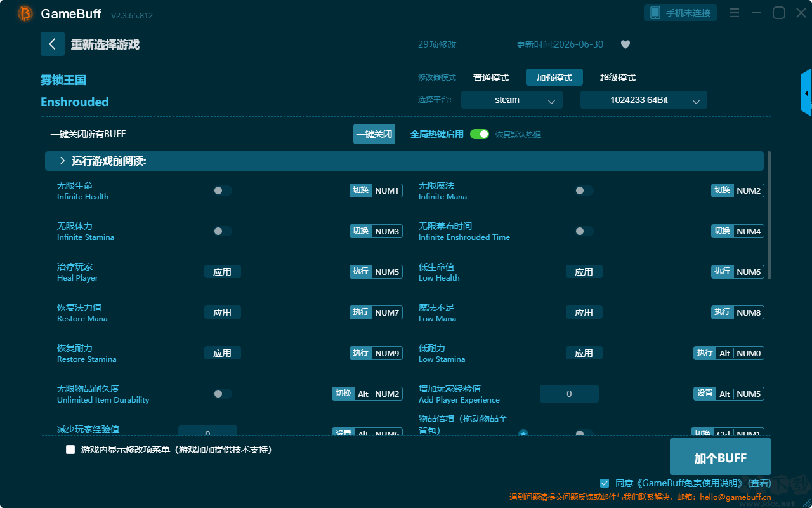
Task: Click the NUM8 hotkey for Low Mana
Action: [x=738, y=312]
